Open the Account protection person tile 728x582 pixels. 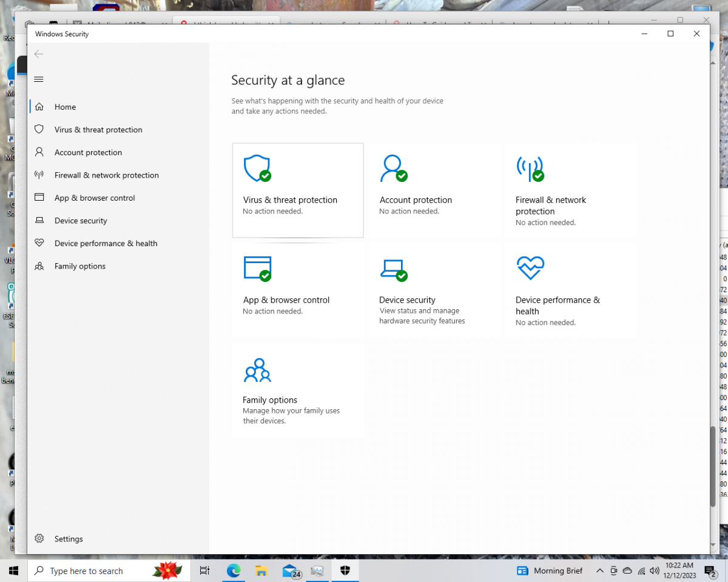434,190
